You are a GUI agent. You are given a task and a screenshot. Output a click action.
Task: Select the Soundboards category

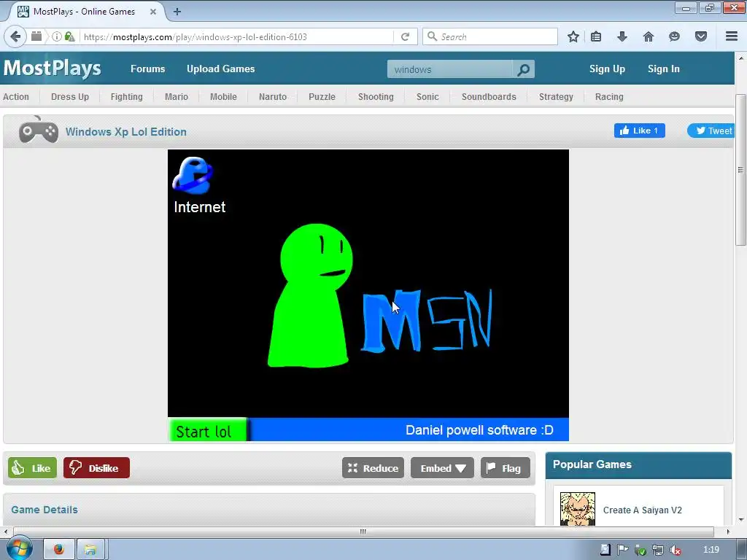pos(489,97)
